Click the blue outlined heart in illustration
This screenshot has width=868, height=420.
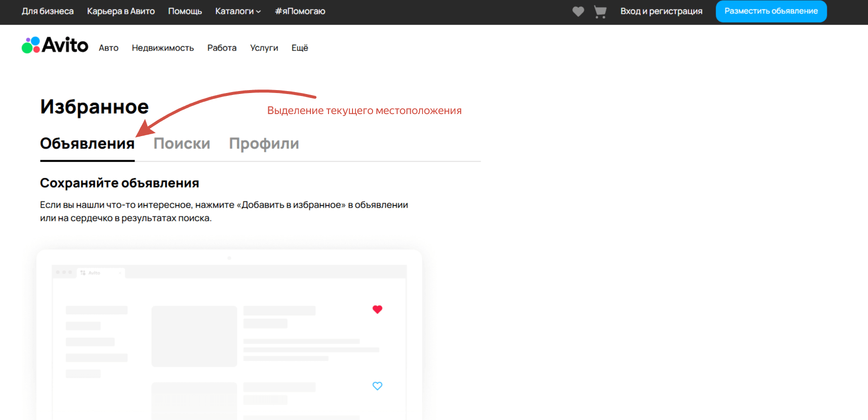(x=377, y=386)
